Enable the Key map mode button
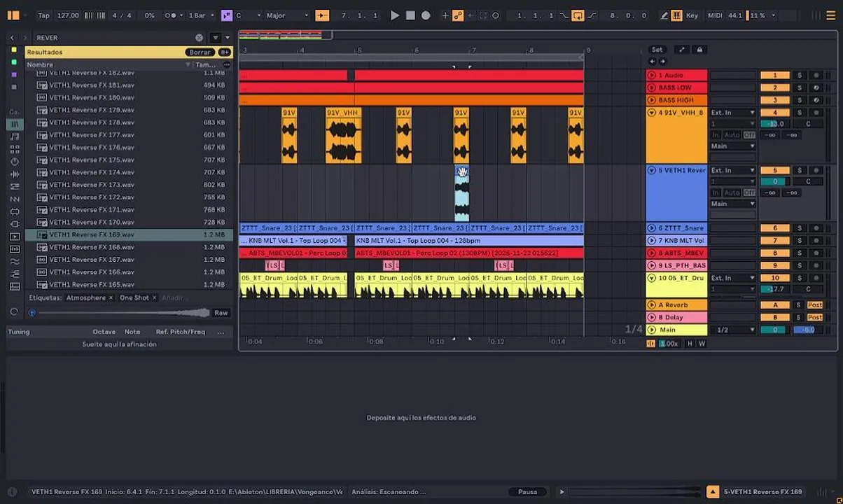This screenshot has height=504, width=843. pyautogui.click(x=692, y=15)
